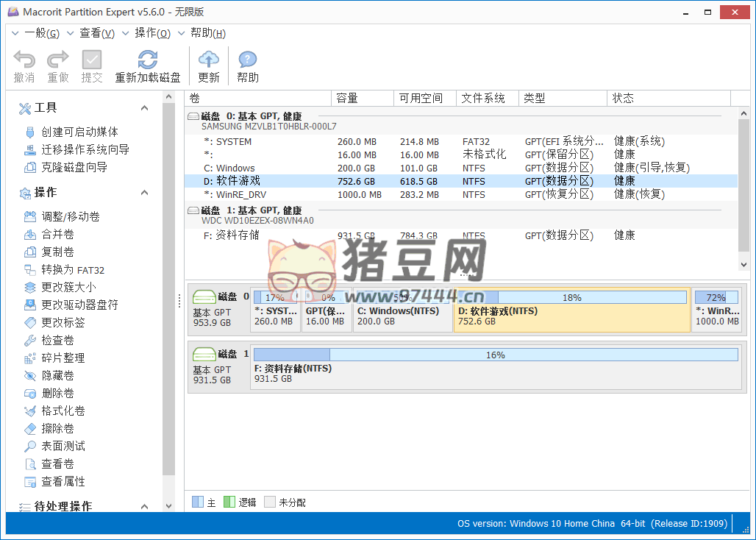Click the Update (更新) cloud icon
This screenshot has height=540, width=756.
209,60
